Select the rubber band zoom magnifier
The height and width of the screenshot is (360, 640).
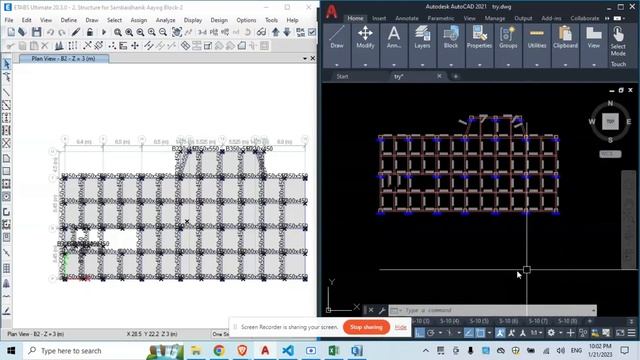[118, 32]
